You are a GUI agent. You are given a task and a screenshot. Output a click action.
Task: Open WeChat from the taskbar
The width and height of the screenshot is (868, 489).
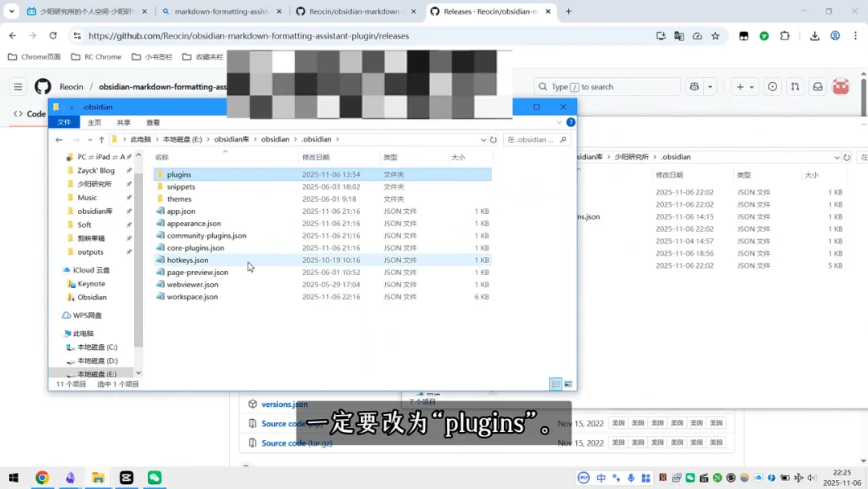pos(154,478)
